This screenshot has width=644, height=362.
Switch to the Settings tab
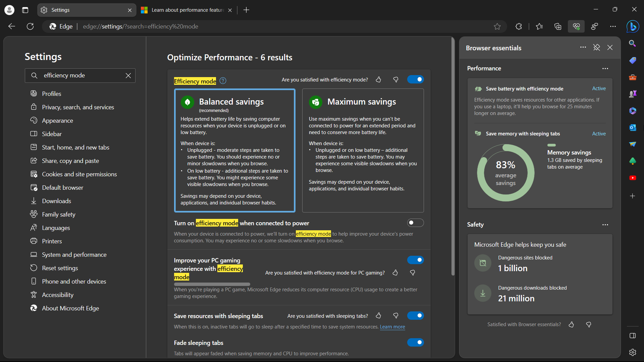pos(87,10)
